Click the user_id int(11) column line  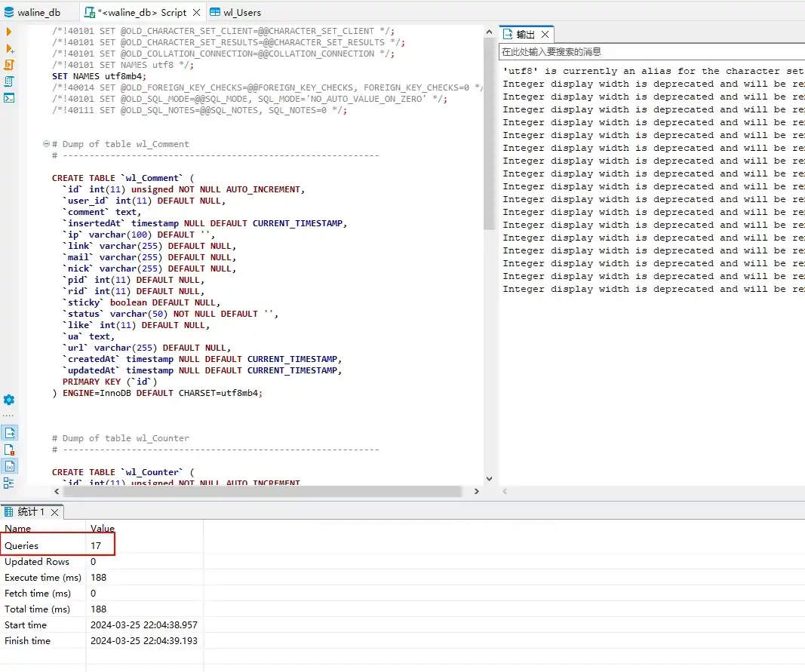tap(144, 201)
